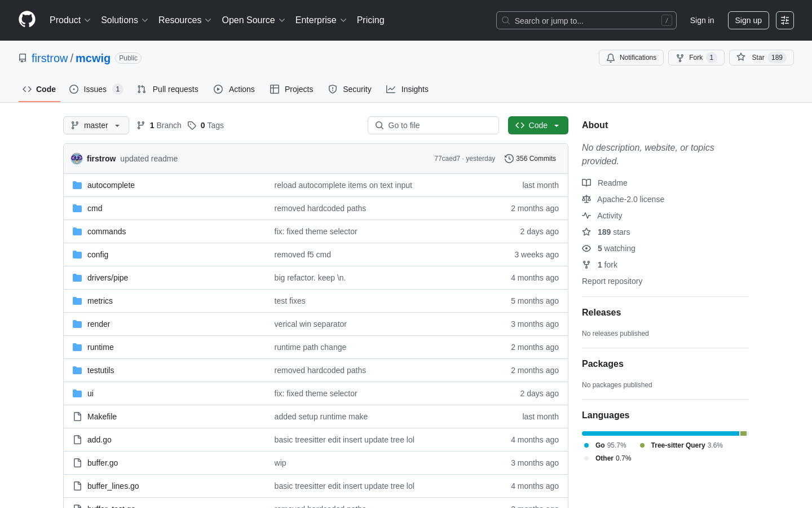Click the Tree-sitter Query segment of languages bar
This screenshot has width=812, height=508.
743,433
